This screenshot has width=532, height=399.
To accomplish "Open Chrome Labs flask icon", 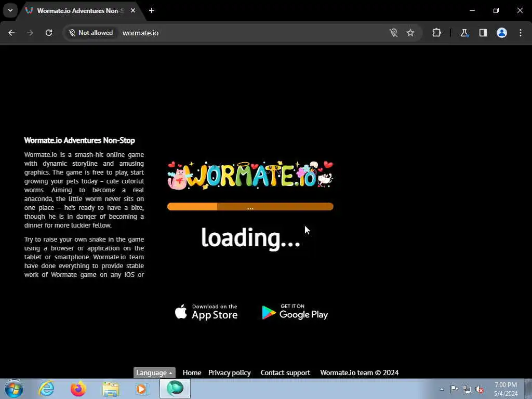I will point(464,33).
